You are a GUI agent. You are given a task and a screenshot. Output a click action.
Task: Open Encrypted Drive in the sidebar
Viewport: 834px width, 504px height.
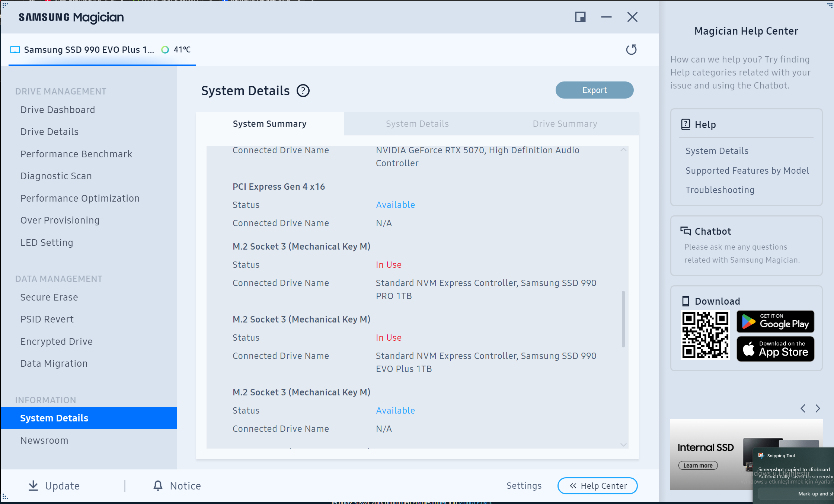click(x=57, y=341)
